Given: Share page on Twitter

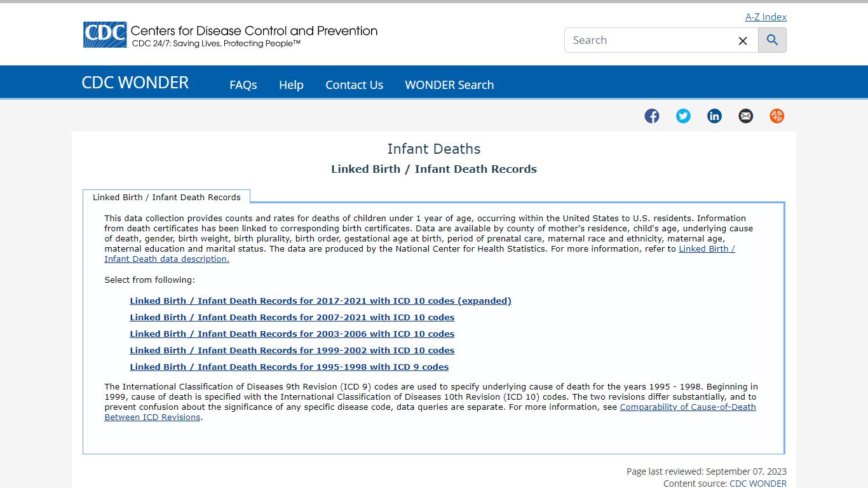Looking at the screenshot, I should point(683,116).
